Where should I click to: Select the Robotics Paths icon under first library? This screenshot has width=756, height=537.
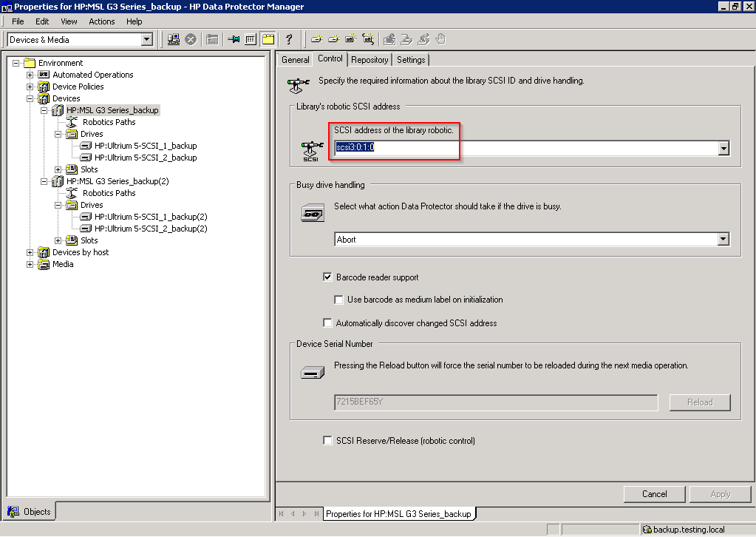click(72, 122)
